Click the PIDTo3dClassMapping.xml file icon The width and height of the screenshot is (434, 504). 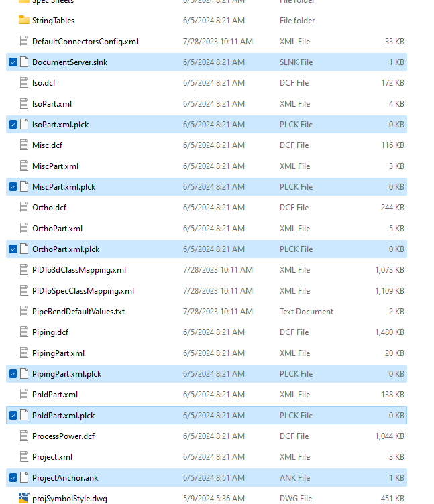tap(24, 270)
